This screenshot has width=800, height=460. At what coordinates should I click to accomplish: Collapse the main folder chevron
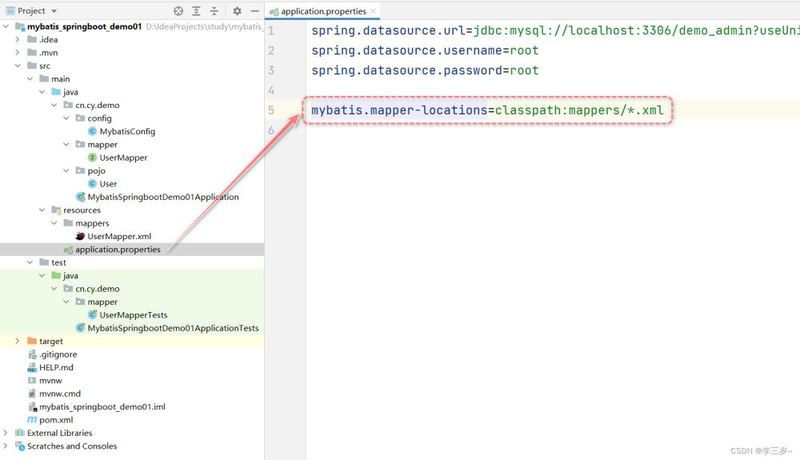click(x=30, y=79)
